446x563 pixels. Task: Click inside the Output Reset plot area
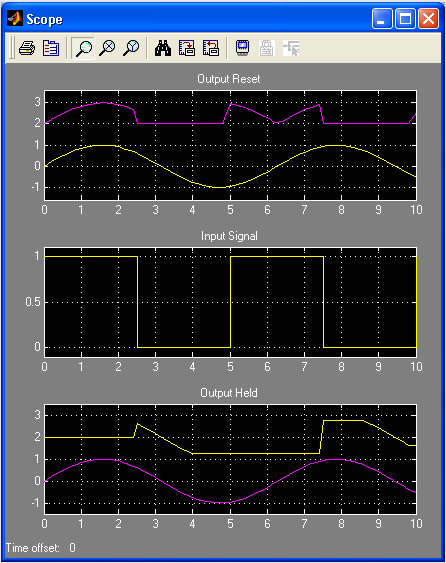pyautogui.click(x=230, y=145)
